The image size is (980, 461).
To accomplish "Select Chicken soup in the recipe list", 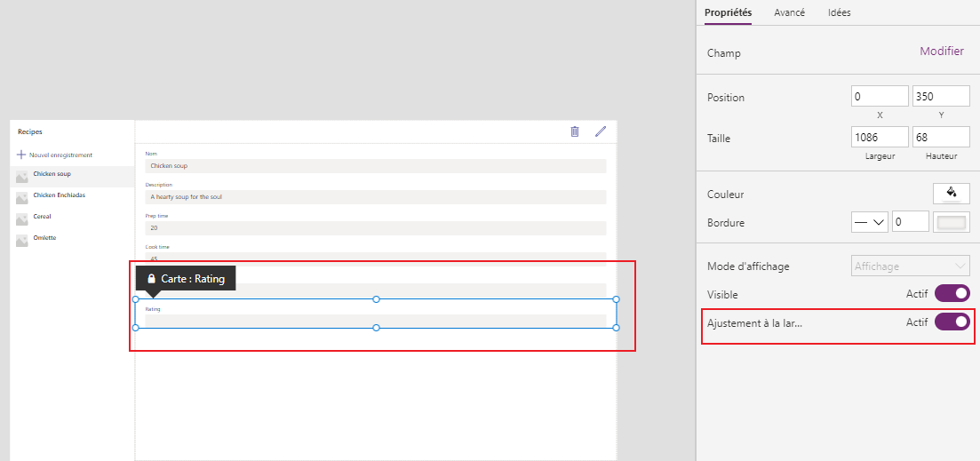I will click(x=72, y=176).
